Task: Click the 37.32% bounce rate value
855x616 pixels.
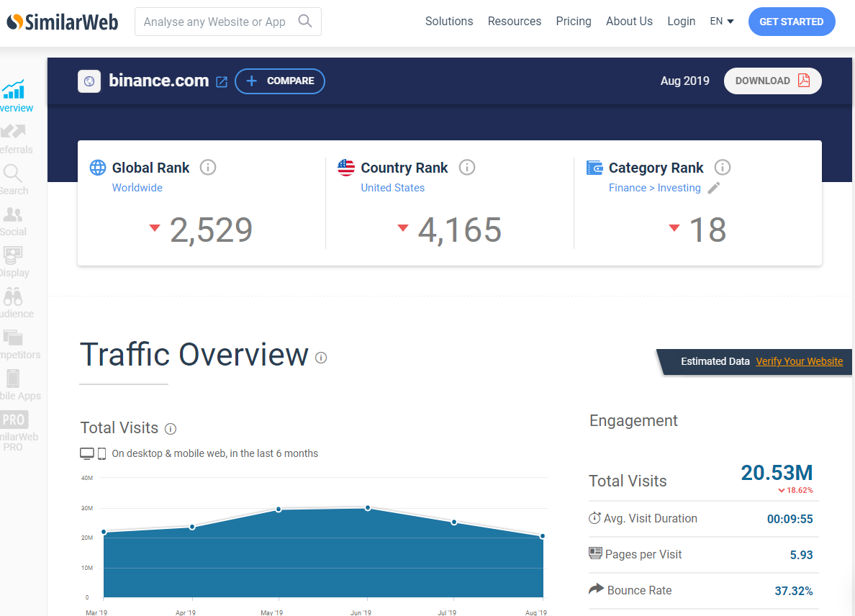Action: 794,591
